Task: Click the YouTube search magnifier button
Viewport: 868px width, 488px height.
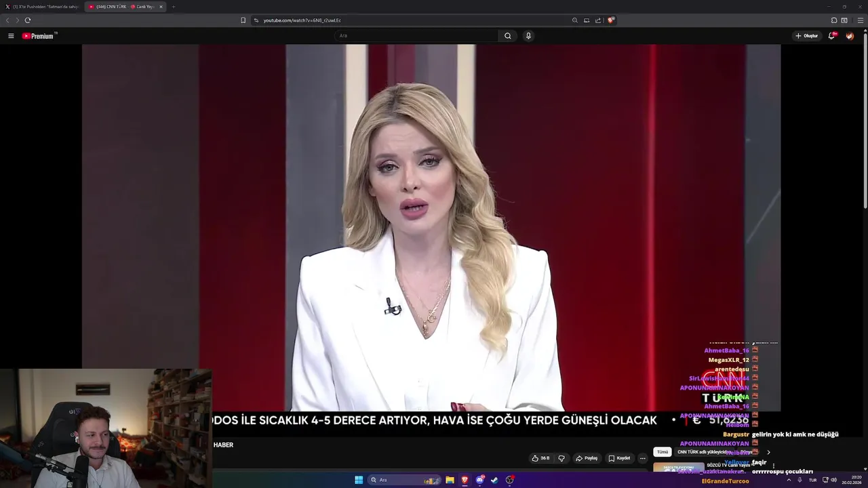Action: pyautogui.click(x=507, y=36)
